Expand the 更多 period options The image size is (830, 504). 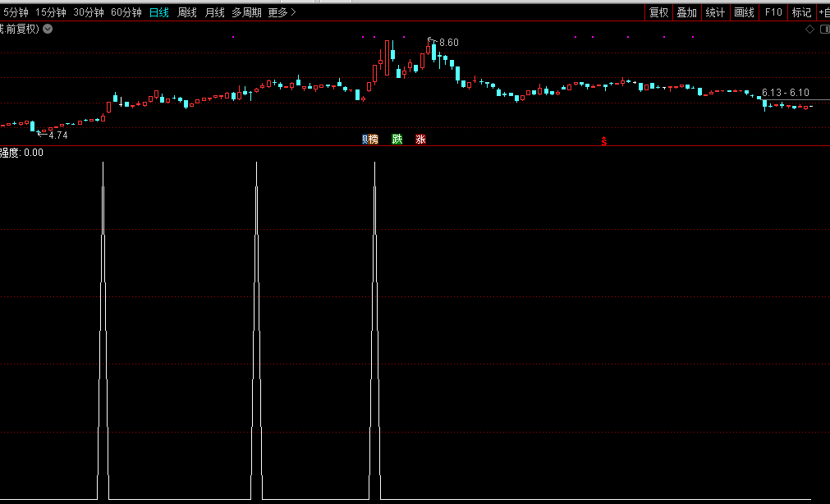click(282, 12)
